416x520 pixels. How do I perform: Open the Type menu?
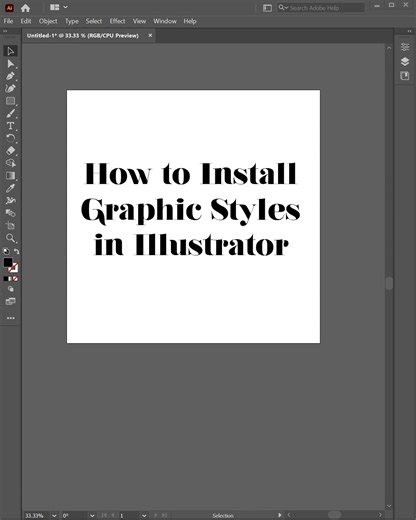[72, 21]
